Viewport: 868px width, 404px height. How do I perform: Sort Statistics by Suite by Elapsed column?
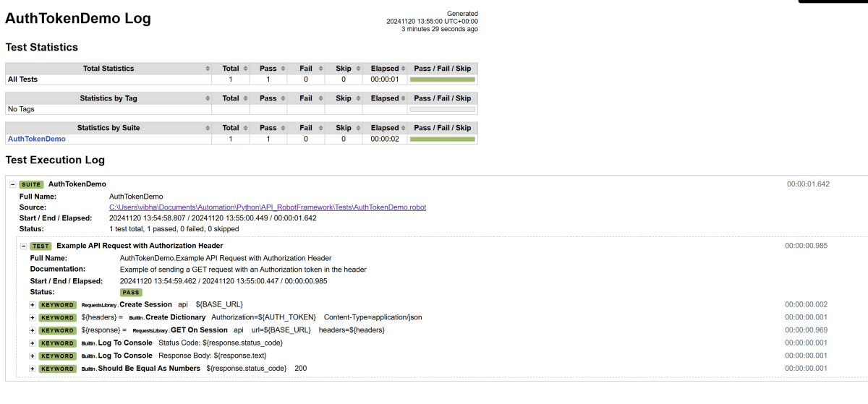click(x=404, y=128)
